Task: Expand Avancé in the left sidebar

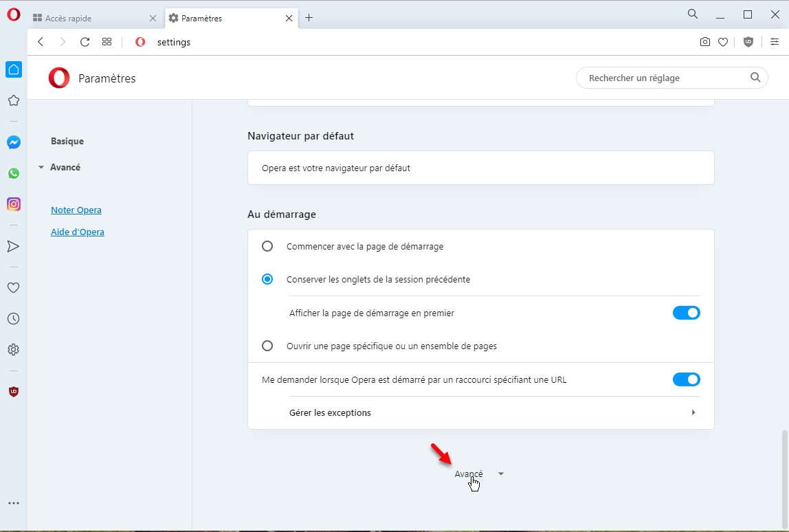Action: 65,167
